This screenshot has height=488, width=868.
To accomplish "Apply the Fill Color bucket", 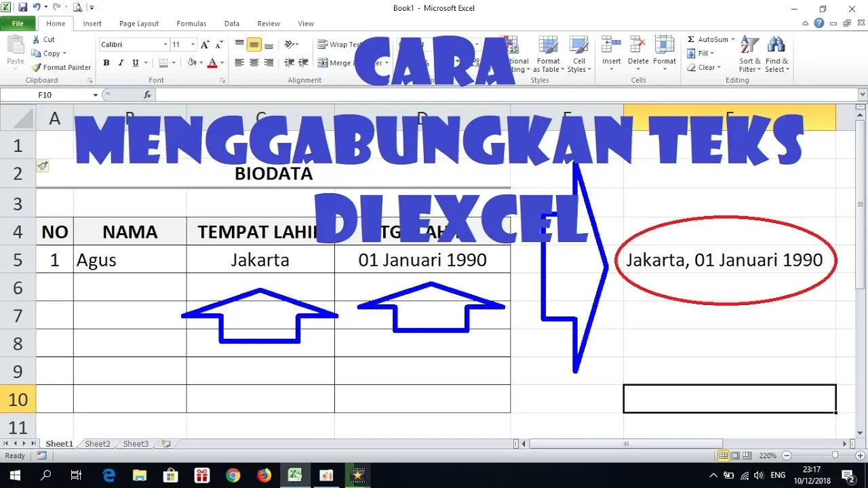I will [191, 63].
